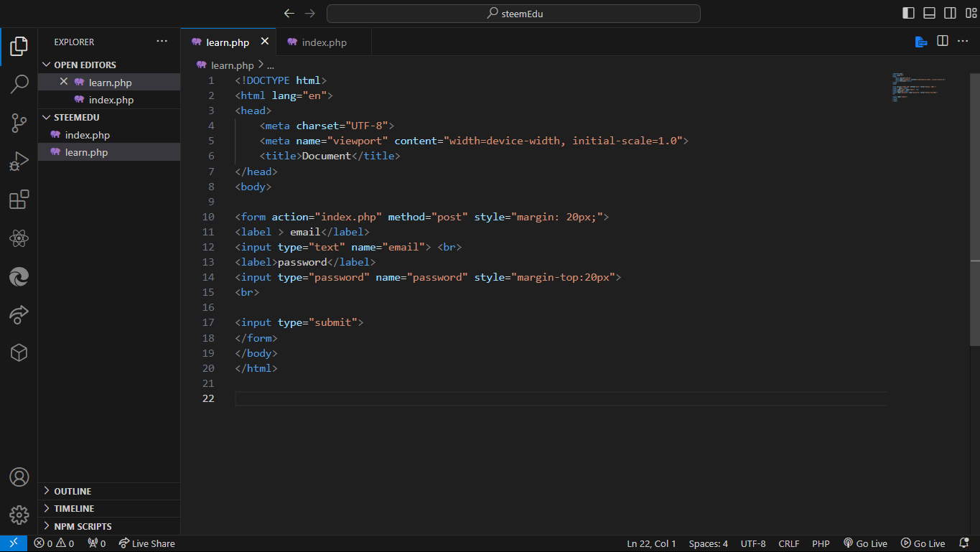
Task: Toggle the bottom panel layout button
Action: point(929,13)
